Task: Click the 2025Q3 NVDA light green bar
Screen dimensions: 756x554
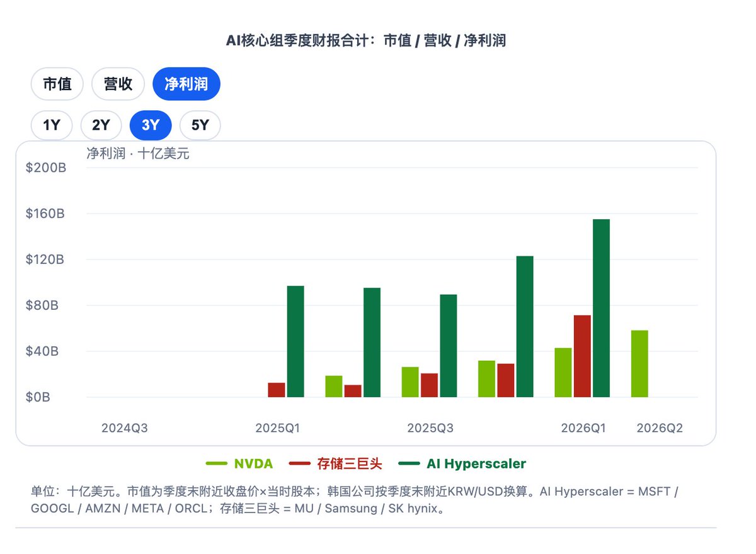Action: click(x=410, y=382)
